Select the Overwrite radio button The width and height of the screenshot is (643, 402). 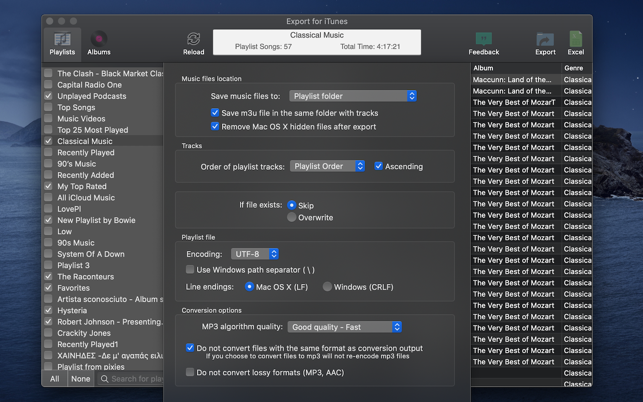[292, 217]
